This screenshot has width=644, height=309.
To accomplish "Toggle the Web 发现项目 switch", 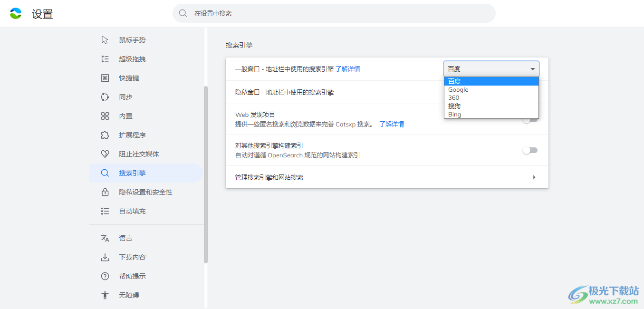I will point(530,120).
